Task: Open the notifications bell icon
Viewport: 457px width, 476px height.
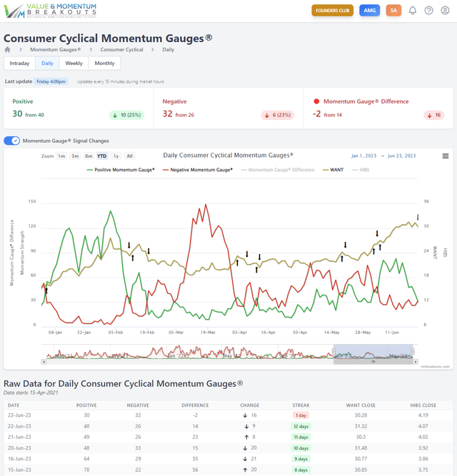Action: pyautogui.click(x=412, y=11)
